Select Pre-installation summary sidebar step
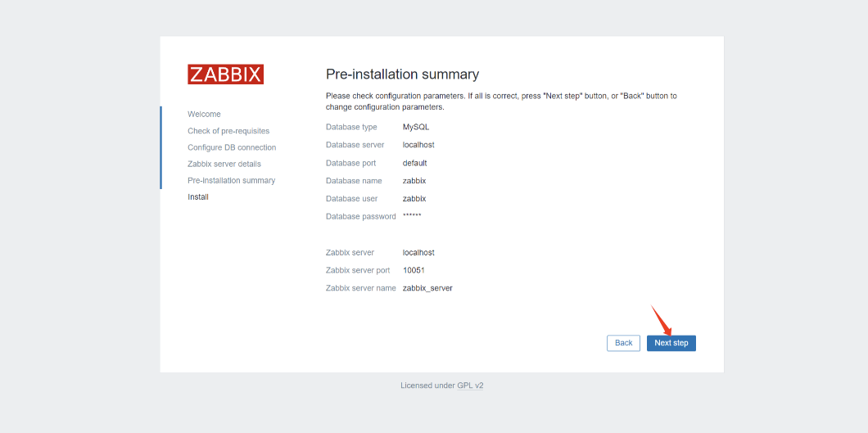Viewport: 868px width, 433px height. pos(232,180)
